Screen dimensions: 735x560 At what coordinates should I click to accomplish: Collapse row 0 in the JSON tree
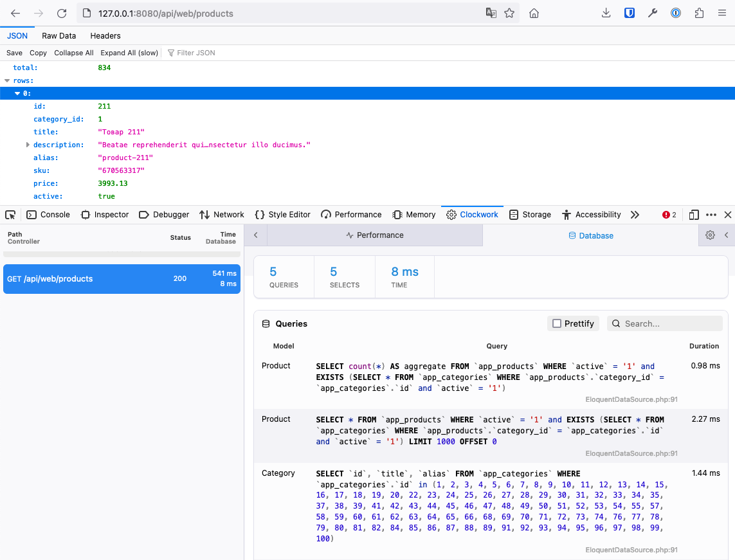coord(17,93)
